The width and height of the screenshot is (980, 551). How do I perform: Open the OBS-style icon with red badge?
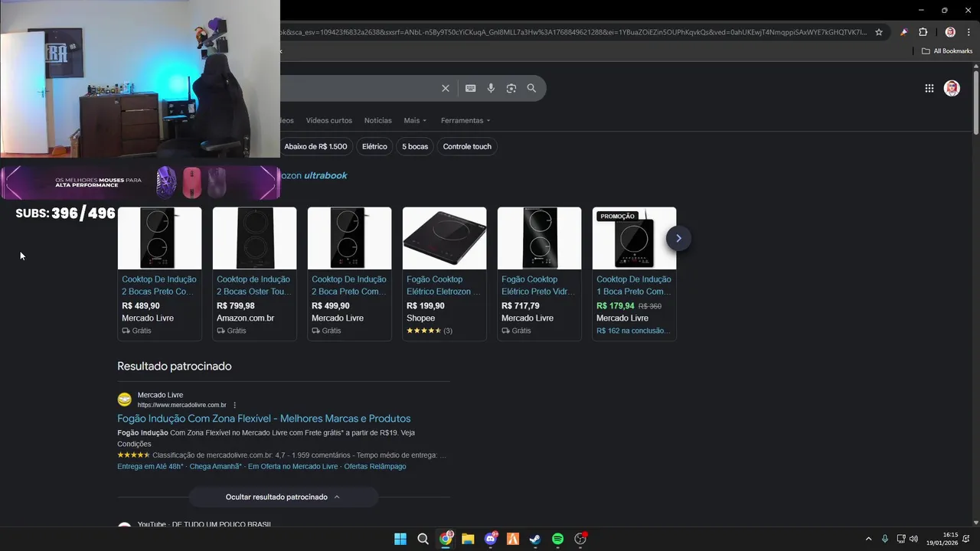pos(580,539)
